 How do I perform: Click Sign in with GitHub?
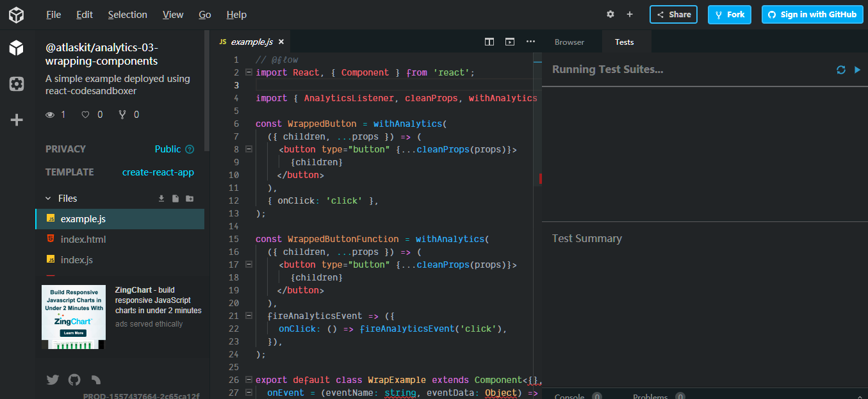(812, 15)
